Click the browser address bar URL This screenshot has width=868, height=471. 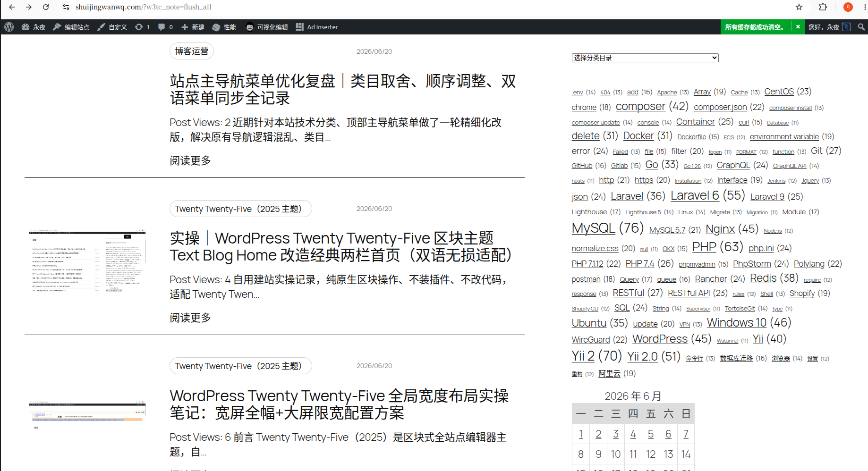click(144, 7)
